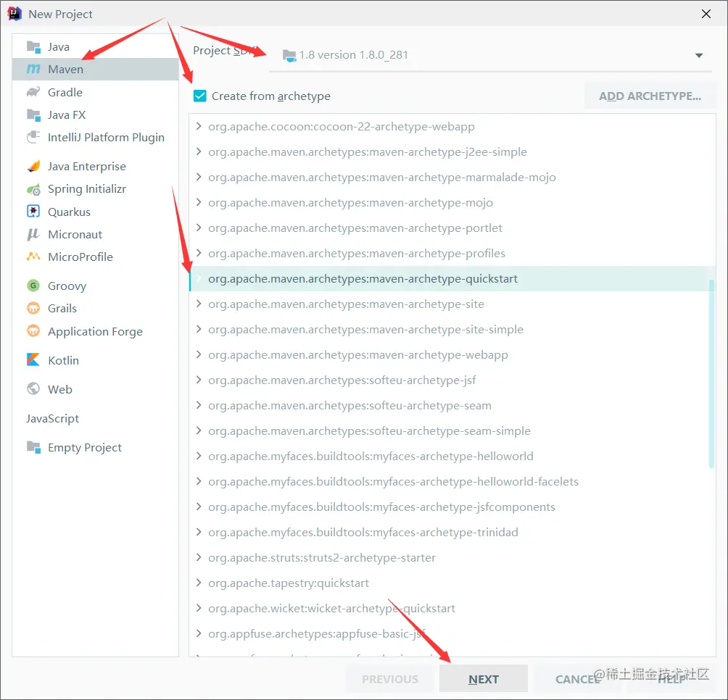Viewport: 728px width, 700px height.
Task: Click the Maven 'm' icon
Action: [33, 69]
